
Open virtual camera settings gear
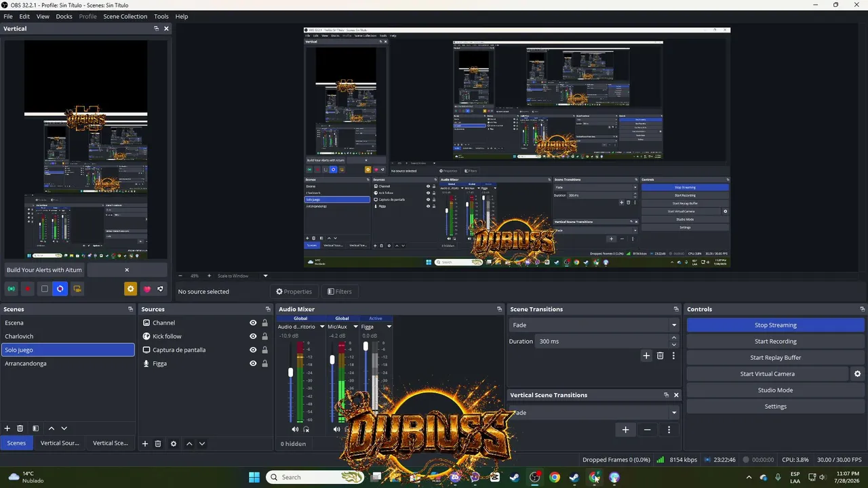[x=857, y=373]
